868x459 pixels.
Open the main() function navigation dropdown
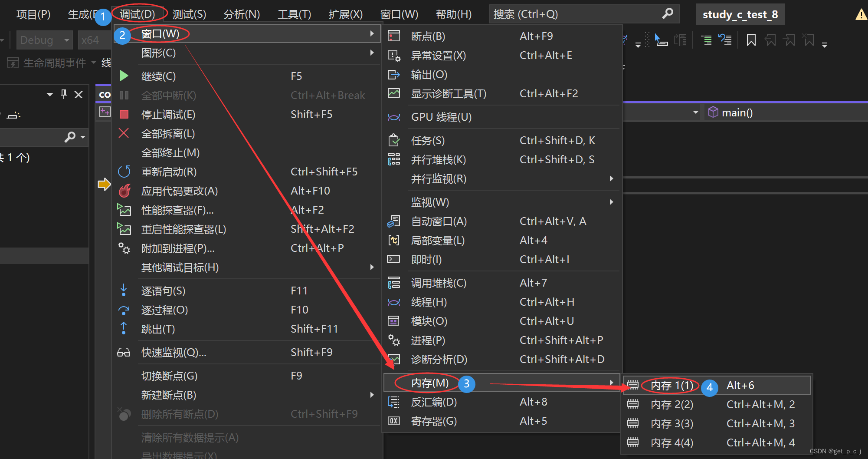click(785, 112)
